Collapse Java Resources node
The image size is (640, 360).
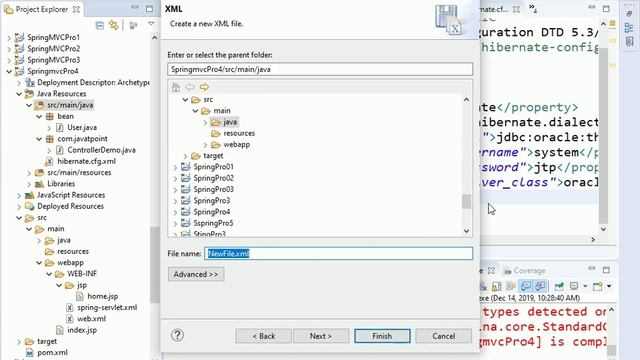(x=19, y=94)
